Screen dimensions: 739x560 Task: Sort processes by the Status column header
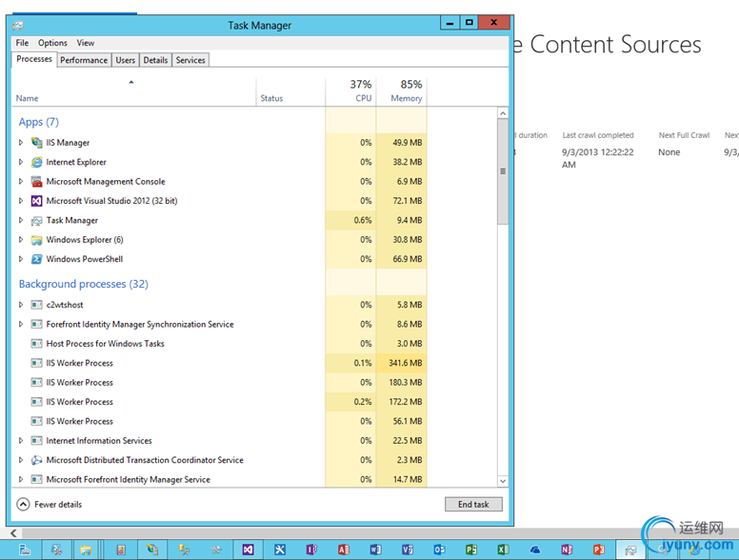coord(290,91)
